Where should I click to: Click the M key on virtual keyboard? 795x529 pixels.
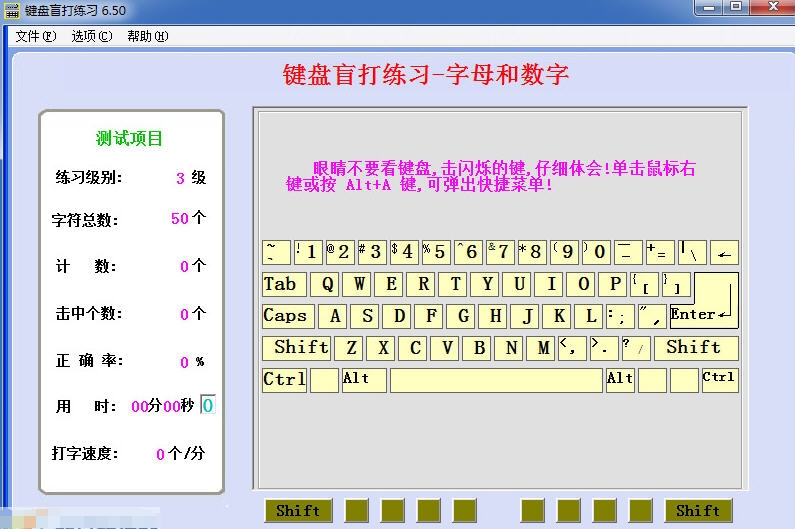543,348
